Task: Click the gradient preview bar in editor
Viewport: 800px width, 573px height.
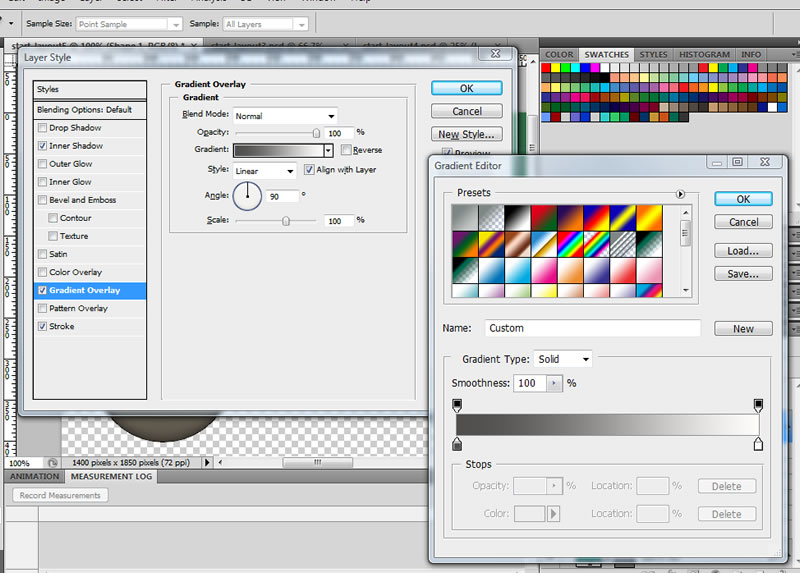Action: pyautogui.click(x=607, y=425)
